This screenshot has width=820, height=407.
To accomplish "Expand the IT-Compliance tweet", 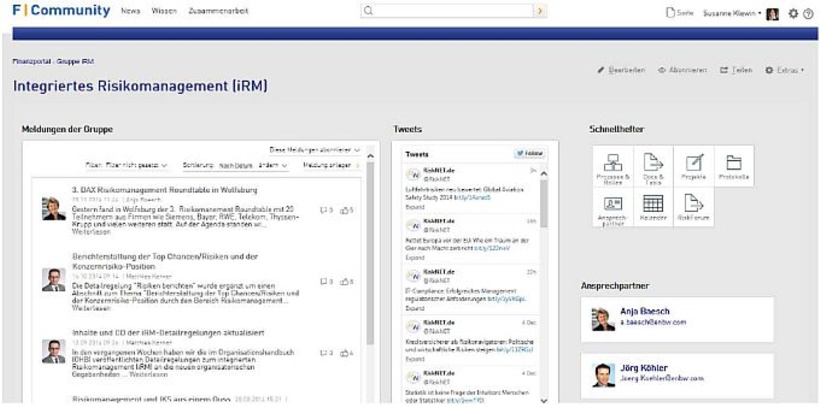I will click(x=415, y=309).
